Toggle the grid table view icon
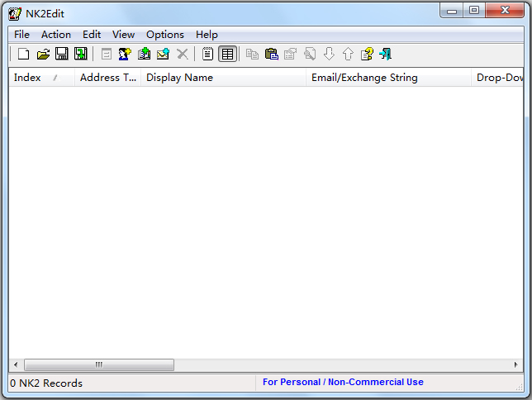Image resolution: width=532 pixels, height=400 pixels. (x=227, y=54)
